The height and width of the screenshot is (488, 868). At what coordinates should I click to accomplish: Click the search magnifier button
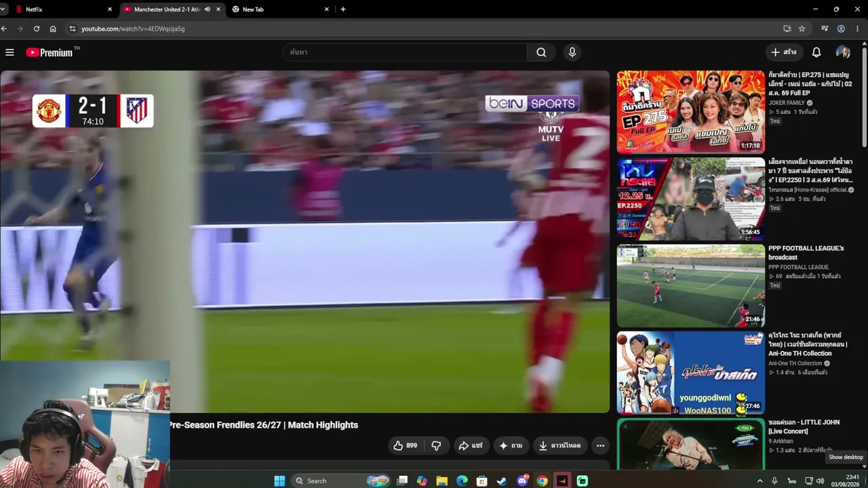coord(541,52)
